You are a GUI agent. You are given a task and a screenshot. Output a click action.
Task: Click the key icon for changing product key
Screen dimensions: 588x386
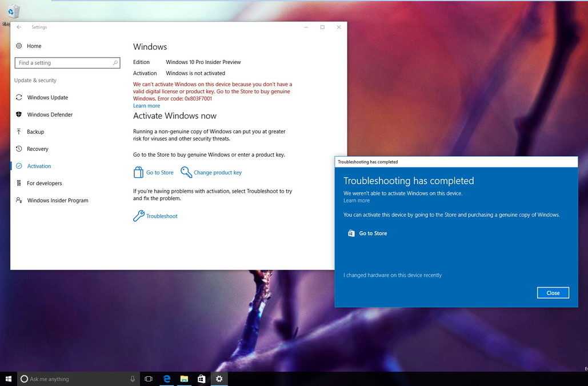point(186,172)
